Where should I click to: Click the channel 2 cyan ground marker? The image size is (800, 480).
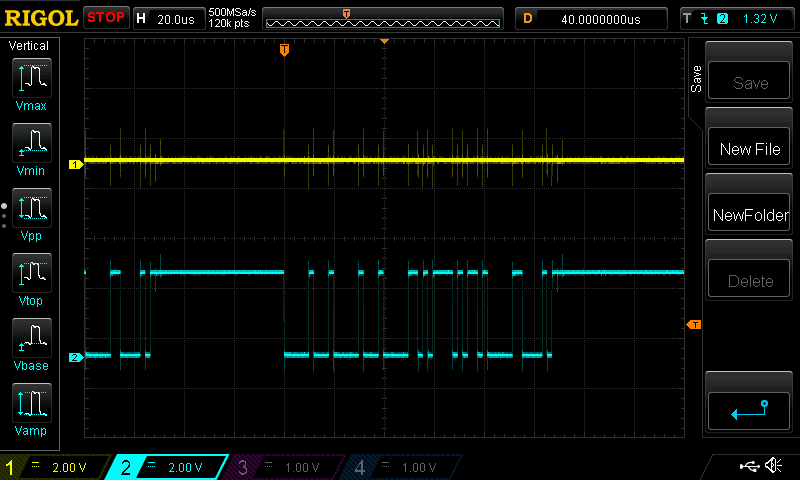(76, 357)
